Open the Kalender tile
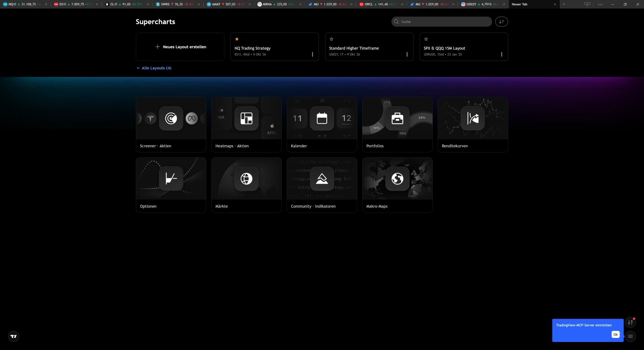Viewport: 644px width, 350px height. coord(322,125)
